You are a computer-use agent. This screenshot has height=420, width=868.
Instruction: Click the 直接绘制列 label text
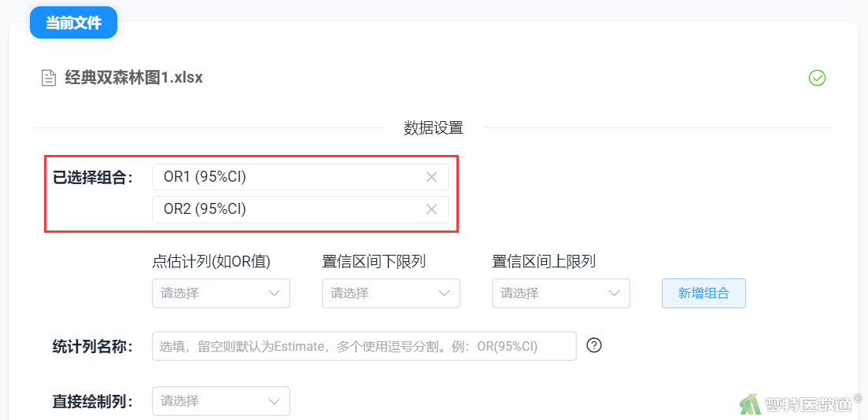tap(93, 401)
